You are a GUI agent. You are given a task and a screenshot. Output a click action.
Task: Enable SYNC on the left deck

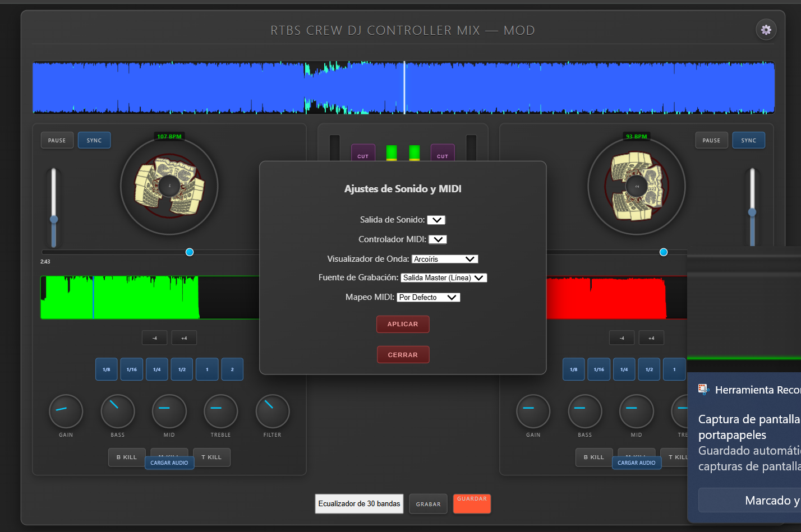click(x=94, y=140)
